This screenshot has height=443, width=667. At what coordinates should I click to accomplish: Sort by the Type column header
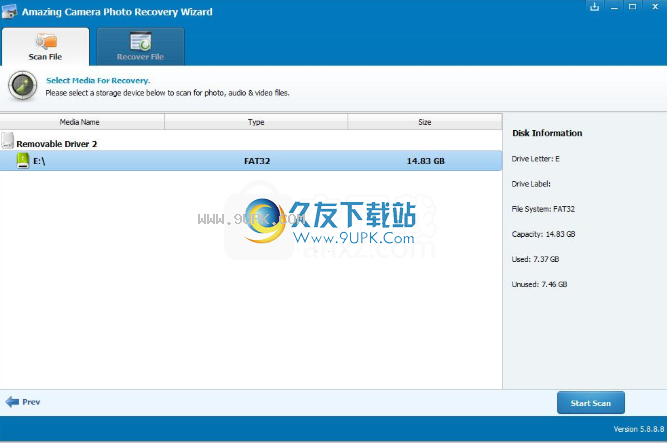point(256,122)
